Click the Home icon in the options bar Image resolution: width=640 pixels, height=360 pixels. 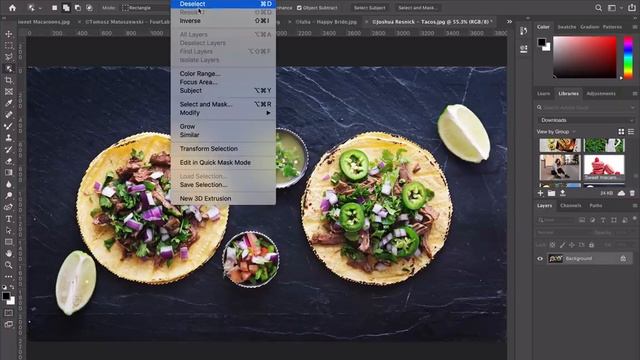coord(13,8)
